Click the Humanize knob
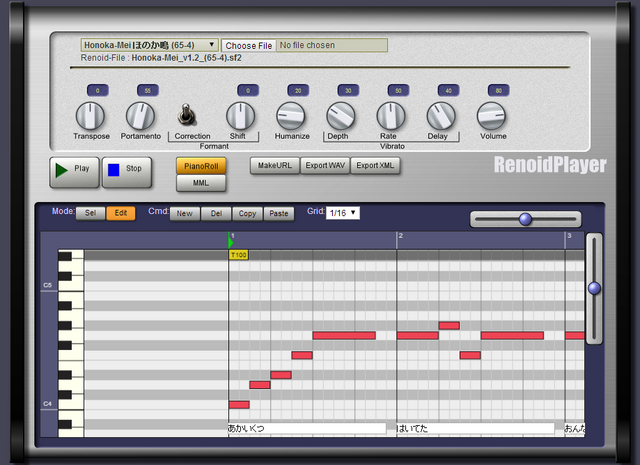 pos(291,116)
